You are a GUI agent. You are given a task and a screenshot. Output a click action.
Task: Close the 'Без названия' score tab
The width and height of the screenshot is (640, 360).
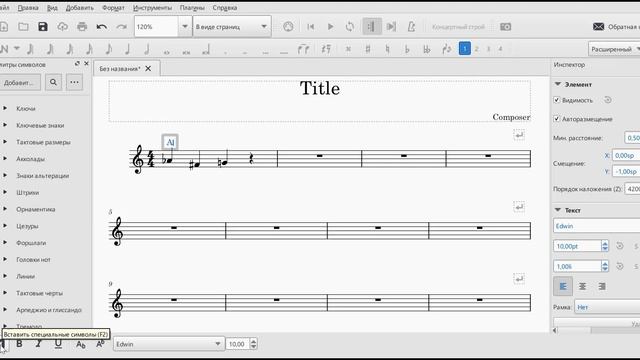(148, 69)
